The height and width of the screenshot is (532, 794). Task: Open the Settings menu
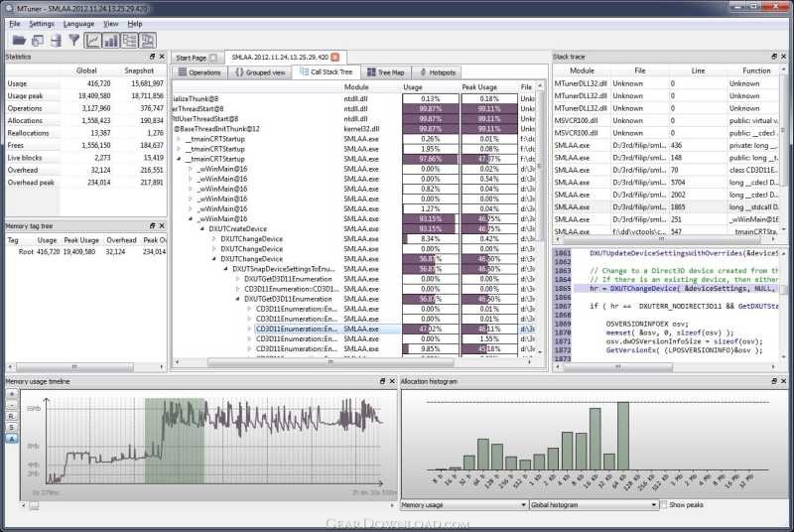(x=42, y=23)
